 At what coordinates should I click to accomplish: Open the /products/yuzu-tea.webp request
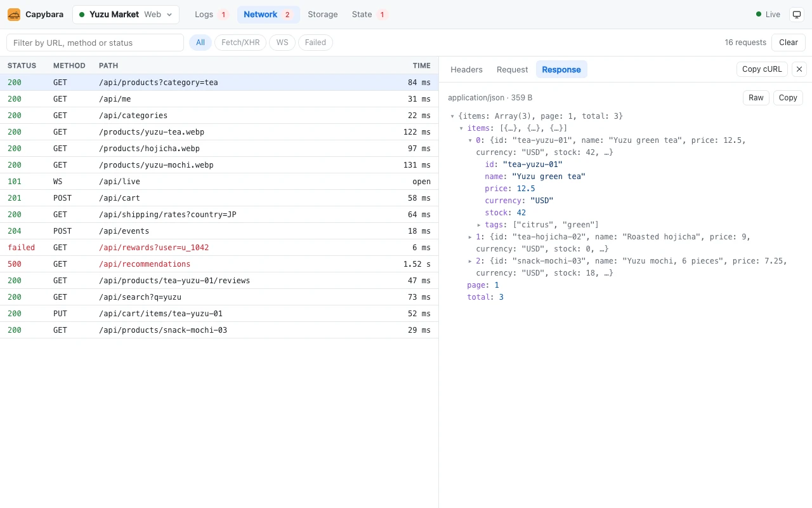[x=219, y=132]
